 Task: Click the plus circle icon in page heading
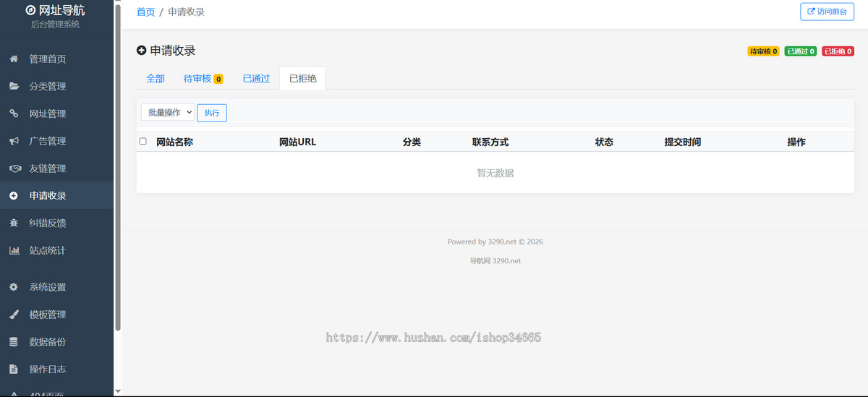pyautogui.click(x=141, y=51)
